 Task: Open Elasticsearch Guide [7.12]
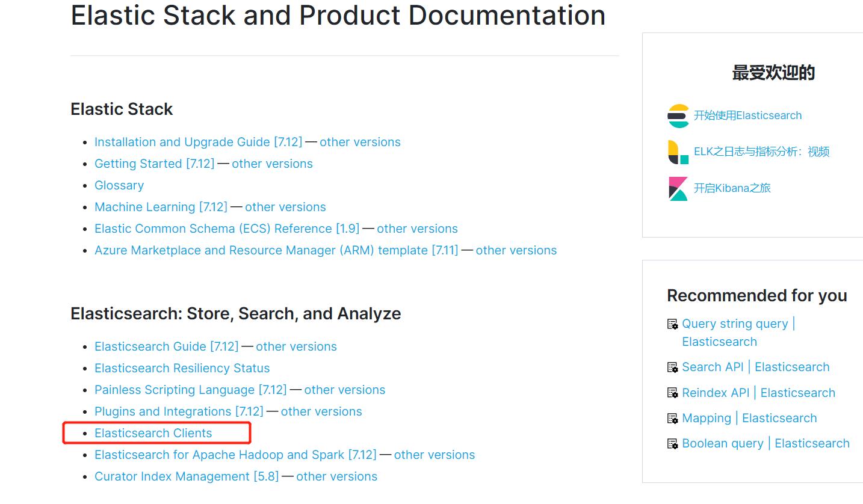[x=166, y=346]
